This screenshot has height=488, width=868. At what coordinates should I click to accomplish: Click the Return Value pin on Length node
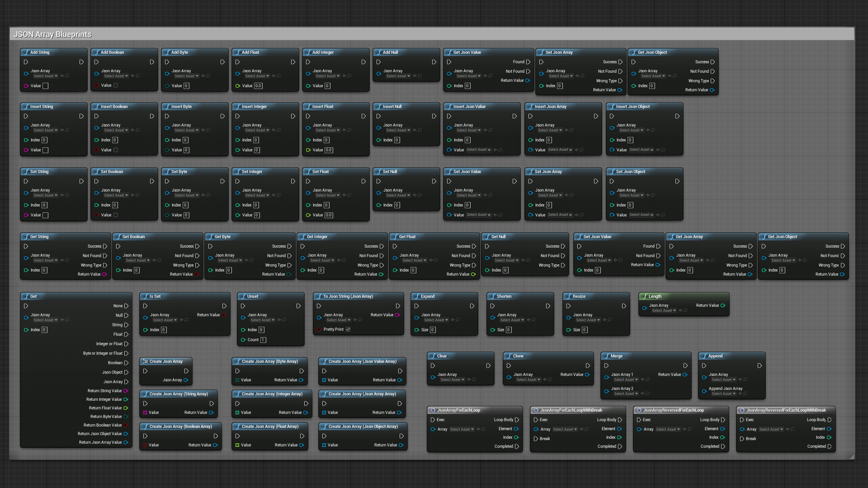pos(723,305)
